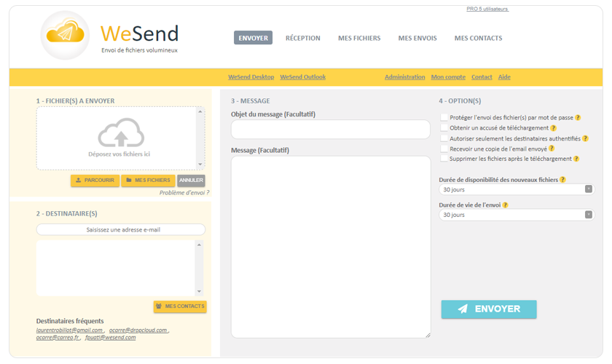Open help icon for file availability duration
Screen dimensions: 612x364
[x=562, y=180]
